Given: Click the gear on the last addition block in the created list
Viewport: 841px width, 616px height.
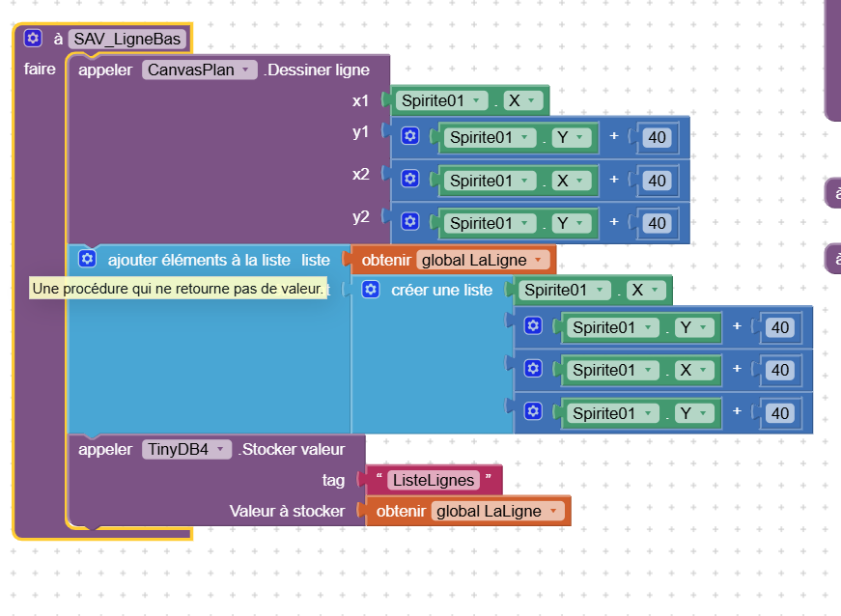Looking at the screenshot, I should [532, 413].
